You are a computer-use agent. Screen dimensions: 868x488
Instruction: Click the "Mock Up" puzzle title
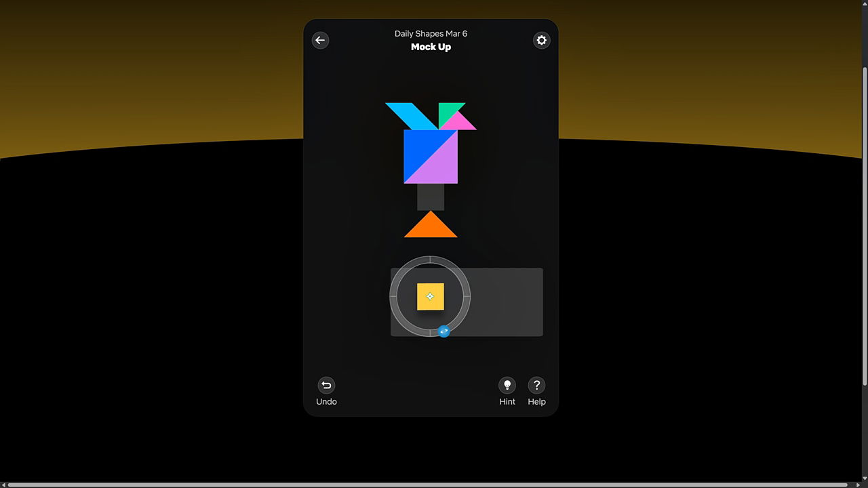(x=431, y=47)
